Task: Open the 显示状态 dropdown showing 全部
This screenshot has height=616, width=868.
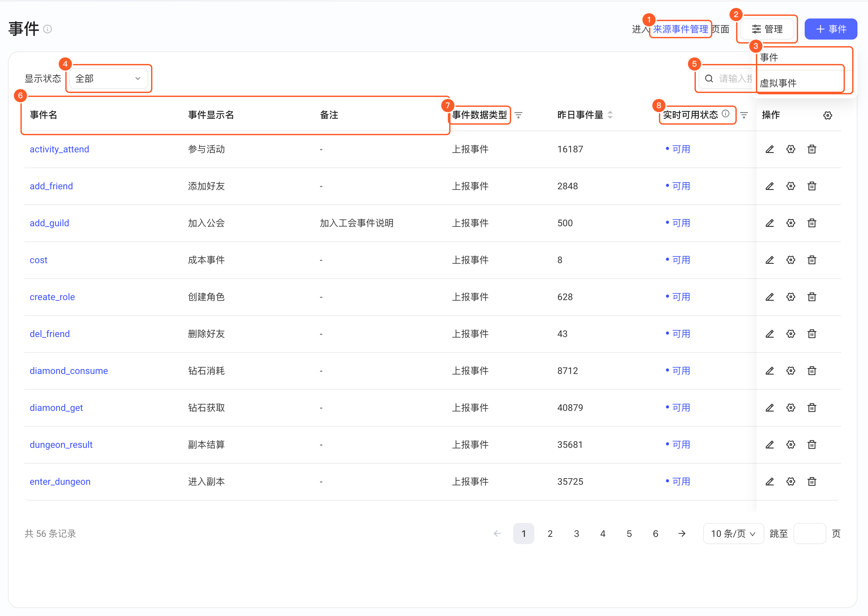Action: (x=108, y=78)
